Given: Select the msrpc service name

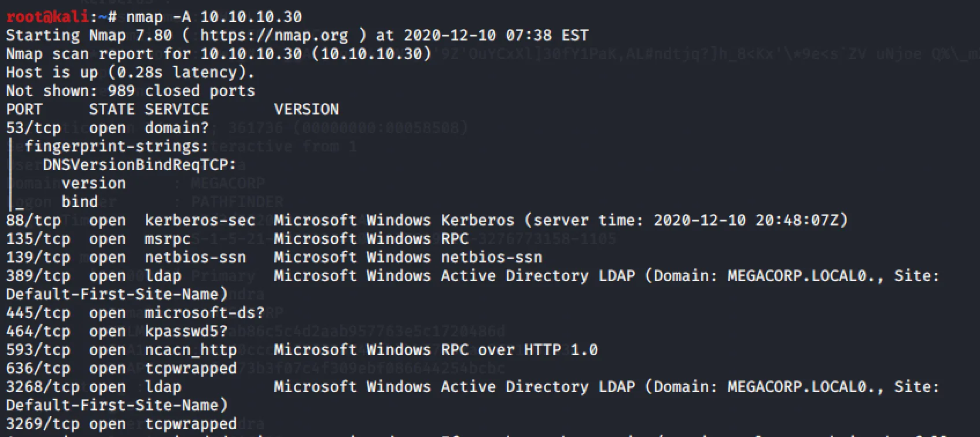Looking at the screenshot, I should click(167, 239).
